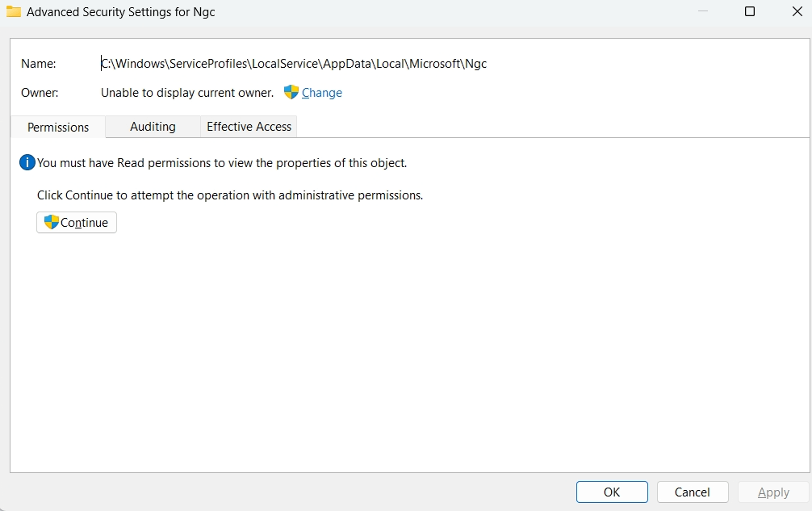Select the Permissions tab

pyautogui.click(x=57, y=127)
